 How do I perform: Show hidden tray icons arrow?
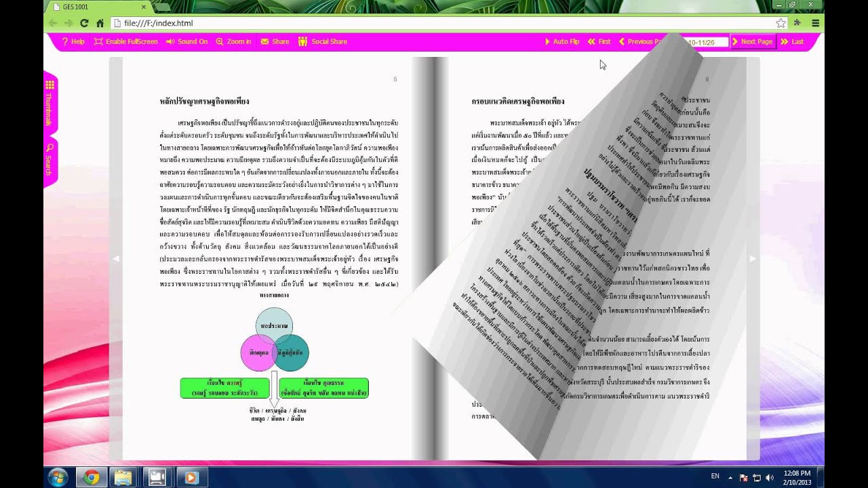tap(731, 477)
